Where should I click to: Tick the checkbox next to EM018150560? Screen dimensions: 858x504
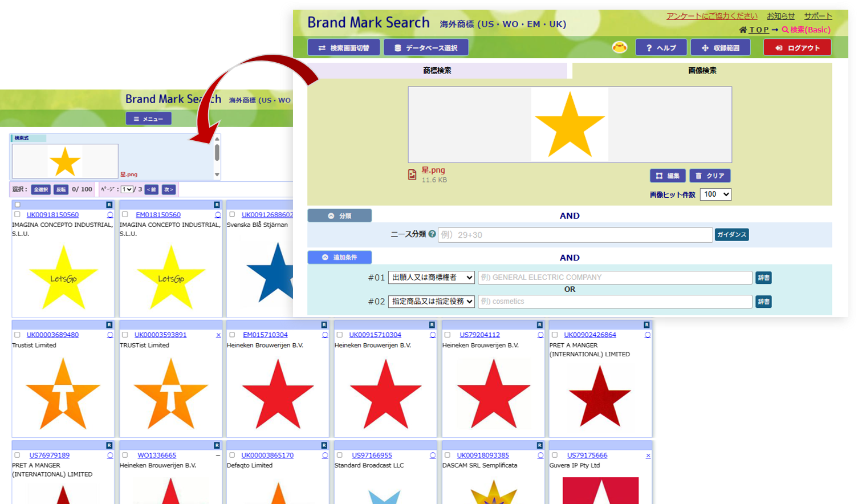[x=125, y=215]
